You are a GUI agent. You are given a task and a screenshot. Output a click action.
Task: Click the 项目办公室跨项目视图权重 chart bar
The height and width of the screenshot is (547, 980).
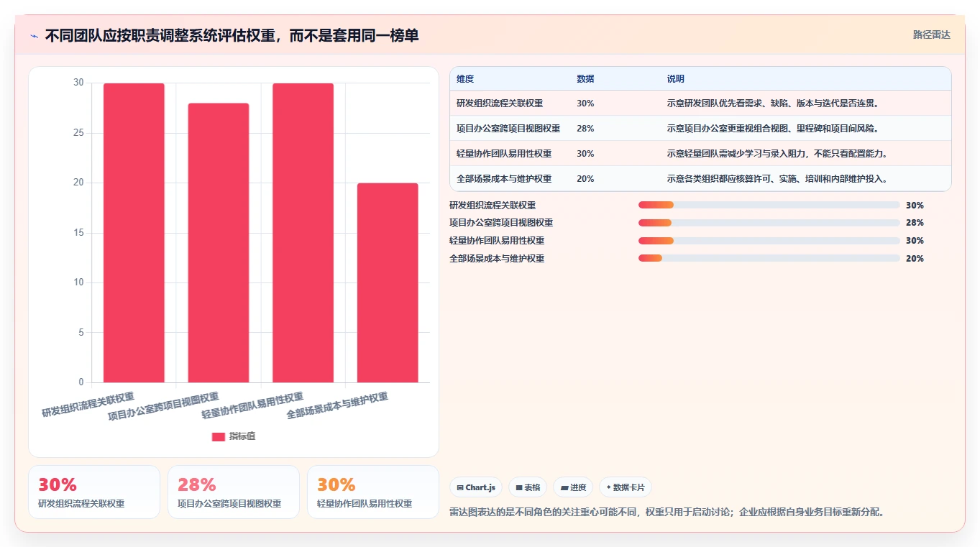tap(219, 243)
